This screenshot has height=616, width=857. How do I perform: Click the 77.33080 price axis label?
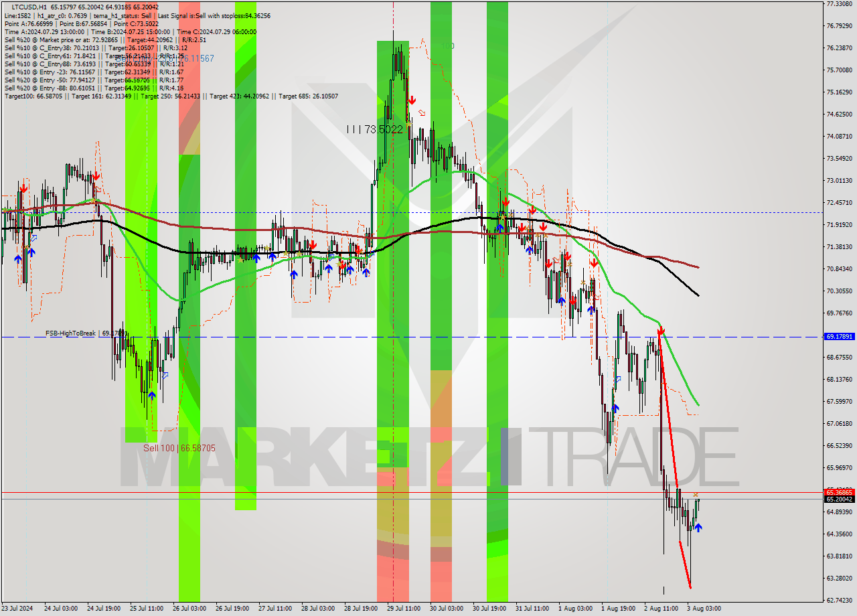pyautogui.click(x=839, y=4)
